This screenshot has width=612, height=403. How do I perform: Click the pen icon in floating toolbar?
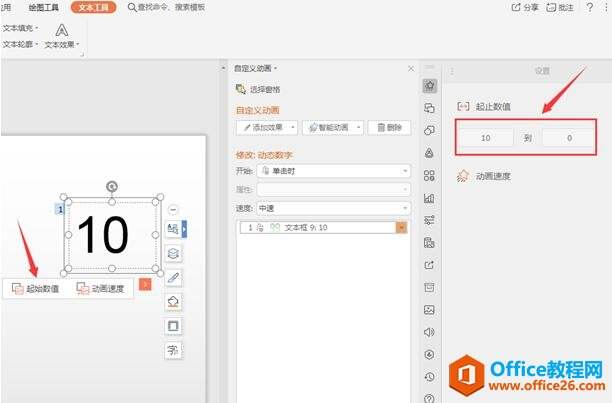[173, 278]
